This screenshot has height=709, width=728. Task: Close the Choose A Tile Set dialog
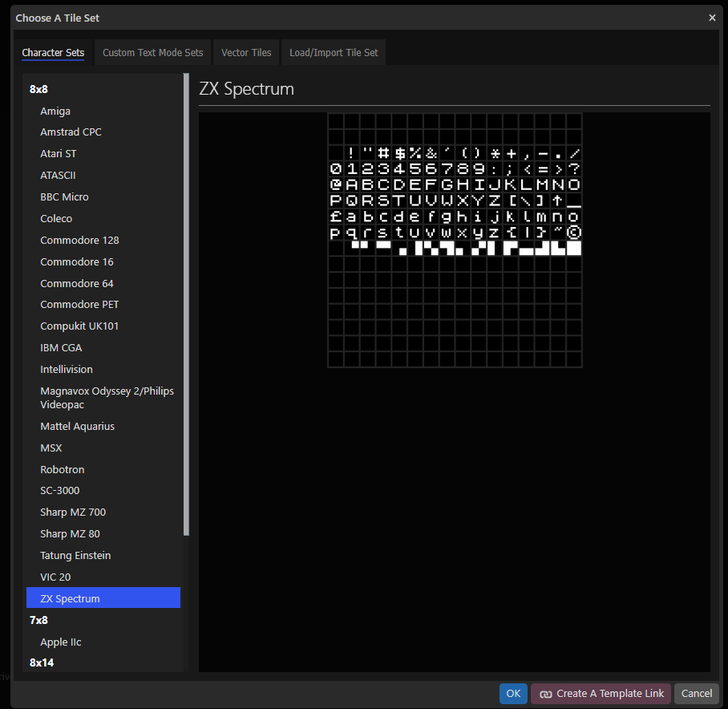[712, 18]
